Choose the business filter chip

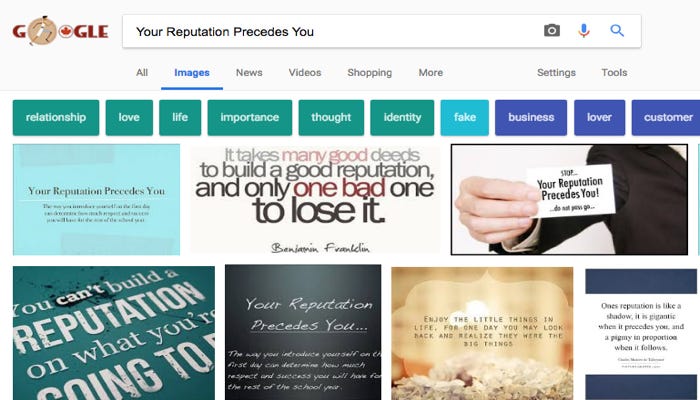coord(531,117)
